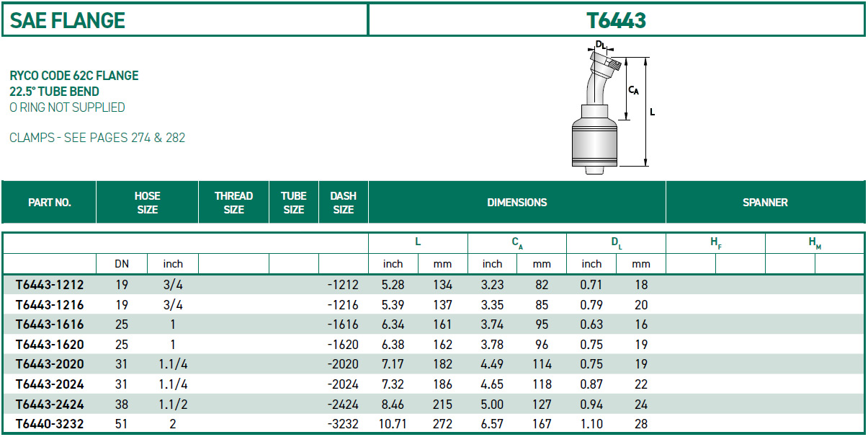Click the O RING NOT SUPPLIED note
Screen dimensions: 868x437
click(x=67, y=107)
